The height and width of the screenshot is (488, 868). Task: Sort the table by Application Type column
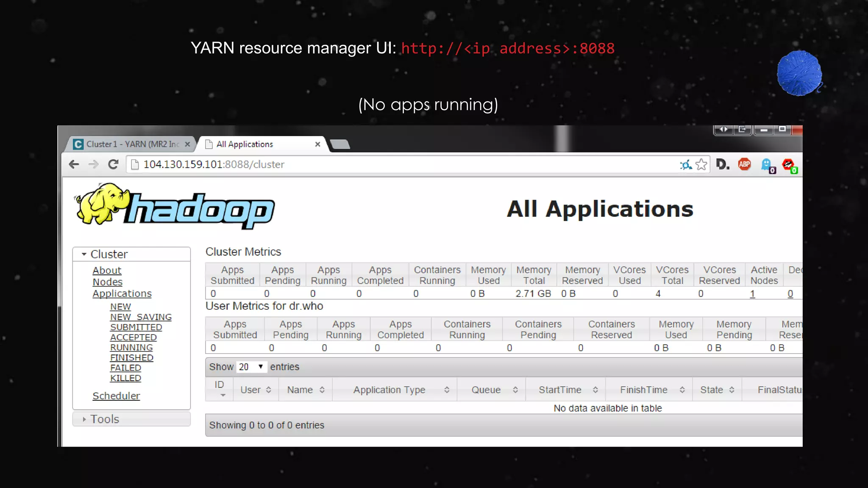pos(395,390)
